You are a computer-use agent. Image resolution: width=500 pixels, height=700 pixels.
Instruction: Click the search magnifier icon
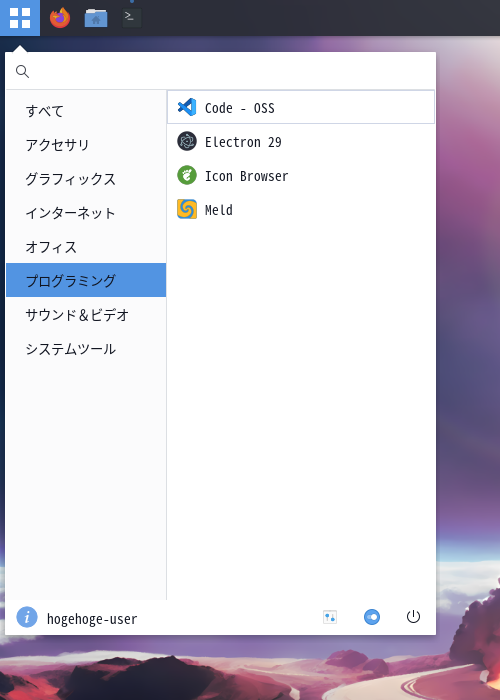[22, 71]
